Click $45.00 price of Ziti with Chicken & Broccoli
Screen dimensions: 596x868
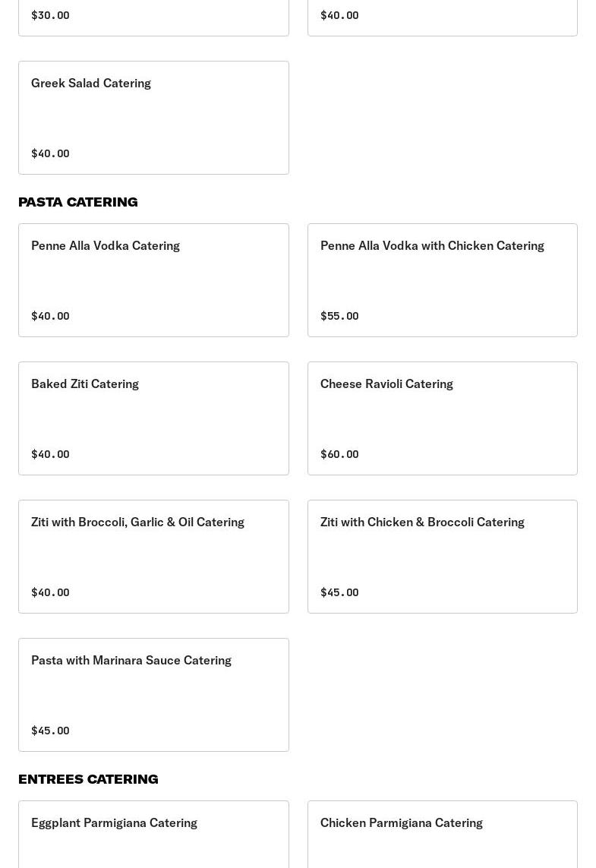(x=339, y=592)
